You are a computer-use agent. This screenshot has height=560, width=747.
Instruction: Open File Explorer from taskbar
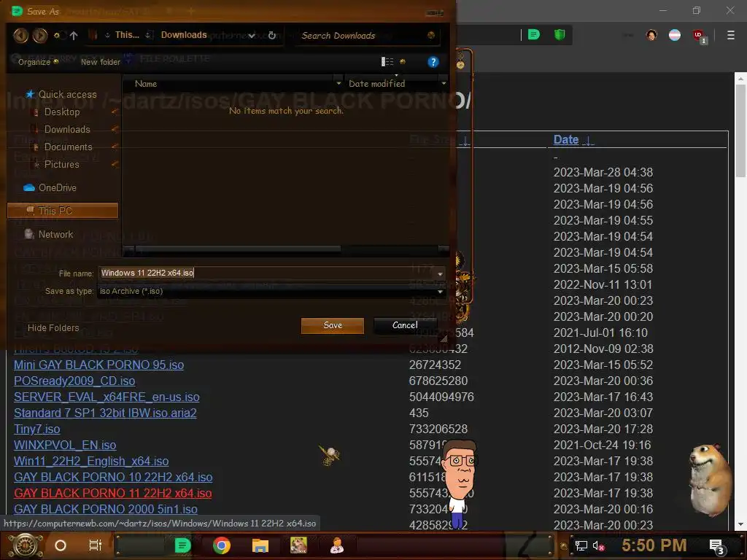[x=260, y=545]
